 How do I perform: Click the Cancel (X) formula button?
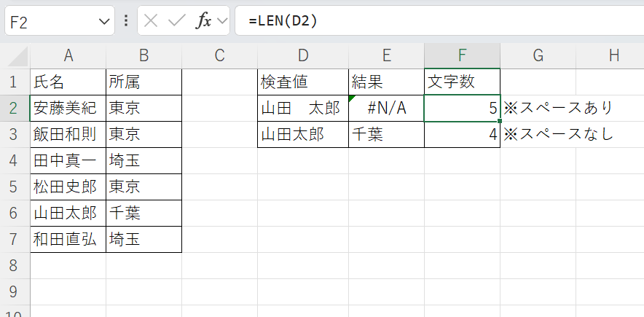click(151, 21)
